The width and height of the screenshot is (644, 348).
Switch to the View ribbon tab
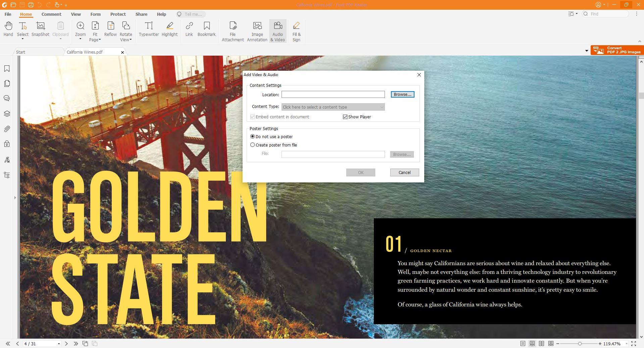pos(76,14)
